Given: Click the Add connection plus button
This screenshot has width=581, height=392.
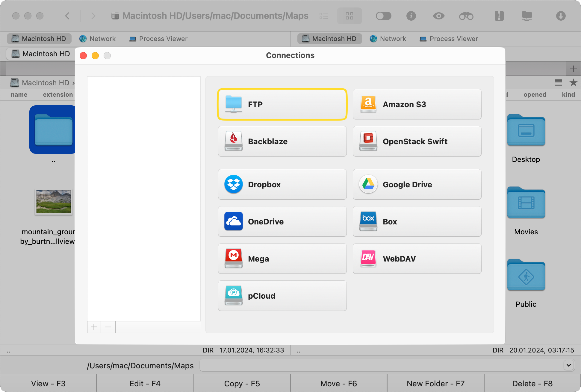Looking at the screenshot, I should (x=94, y=326).
